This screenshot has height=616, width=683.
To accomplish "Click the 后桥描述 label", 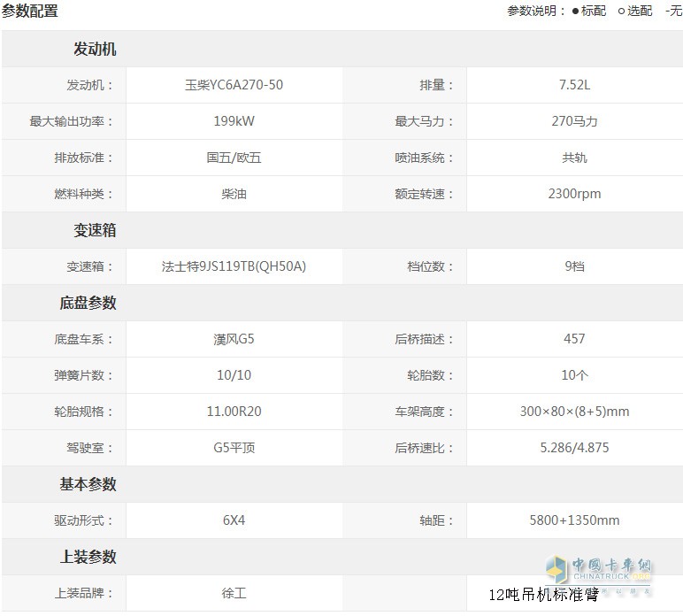I will pos(424,339).
